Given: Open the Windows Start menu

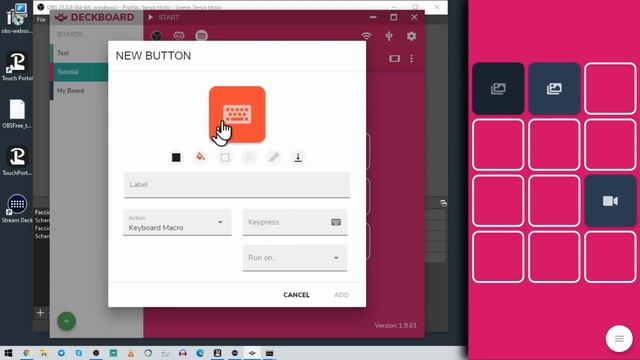Looking at the screenshot, I should (x=8, y=353).
